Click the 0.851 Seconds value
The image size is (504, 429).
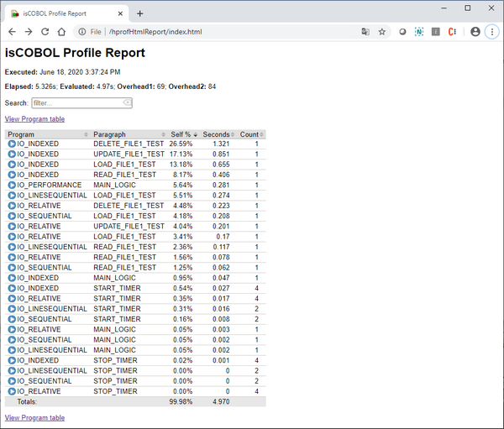tap(221, 154)
